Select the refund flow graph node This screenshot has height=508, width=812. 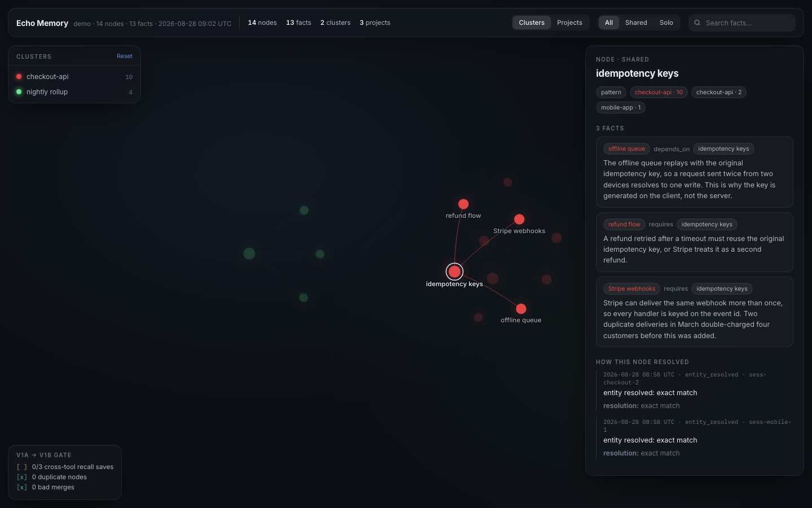[x=464, y=204]
